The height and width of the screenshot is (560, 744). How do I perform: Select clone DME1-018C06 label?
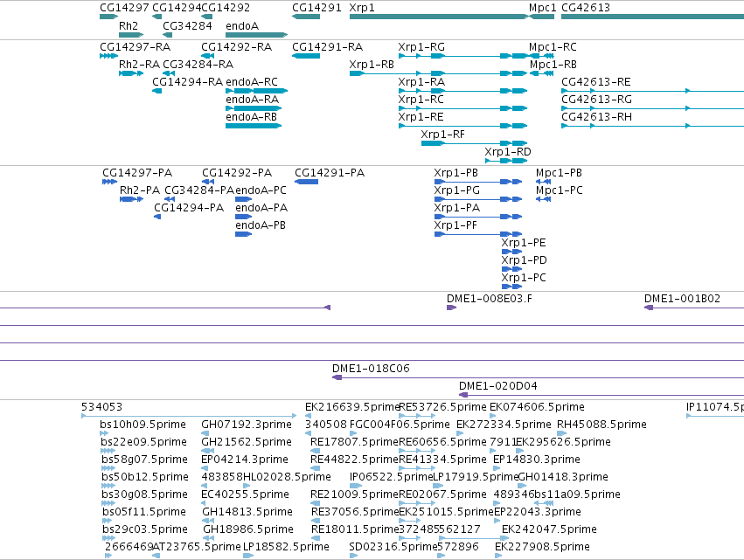click(x=371, y=369)
